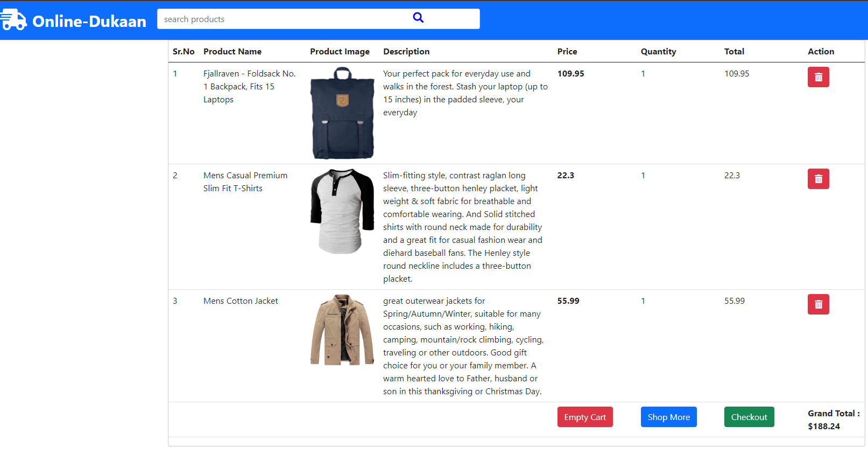Screen dimensions: 868x454
Task: Click the jacket row quantity value
Action: click(x=643, y=301)
